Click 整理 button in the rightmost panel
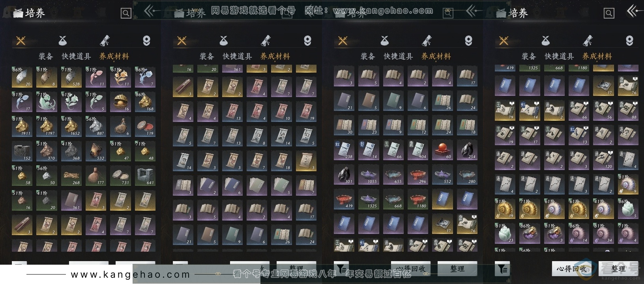Screen dimensions: 644x284 [x=618, y=269]
